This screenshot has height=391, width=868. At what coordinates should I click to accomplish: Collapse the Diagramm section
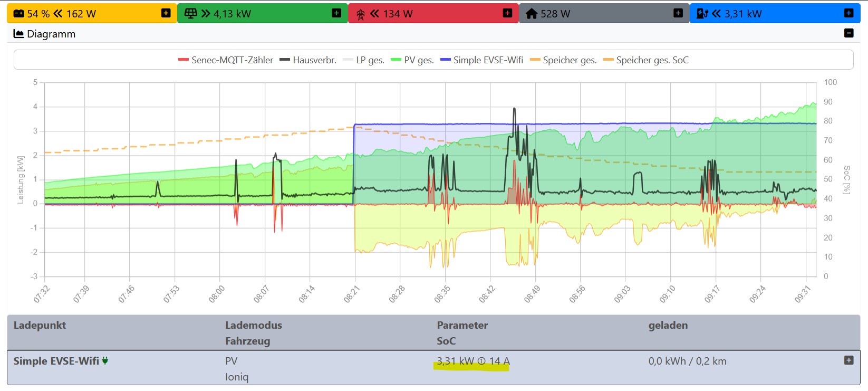click(849, 33)
